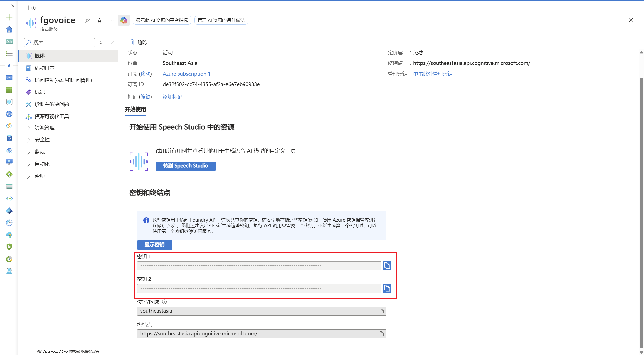Open SQL databases icon in sidebar
The image size is (644, 355).
coord(9,138)
